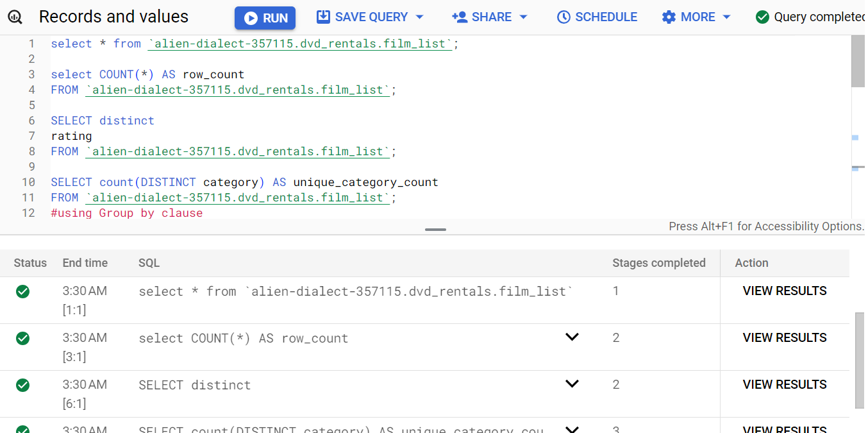
Task: Click the schedule clock icon
Action: click(563, 17)
